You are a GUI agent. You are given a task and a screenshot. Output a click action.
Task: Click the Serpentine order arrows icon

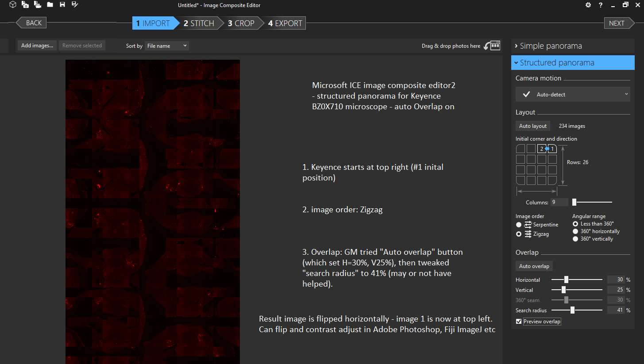528,225
